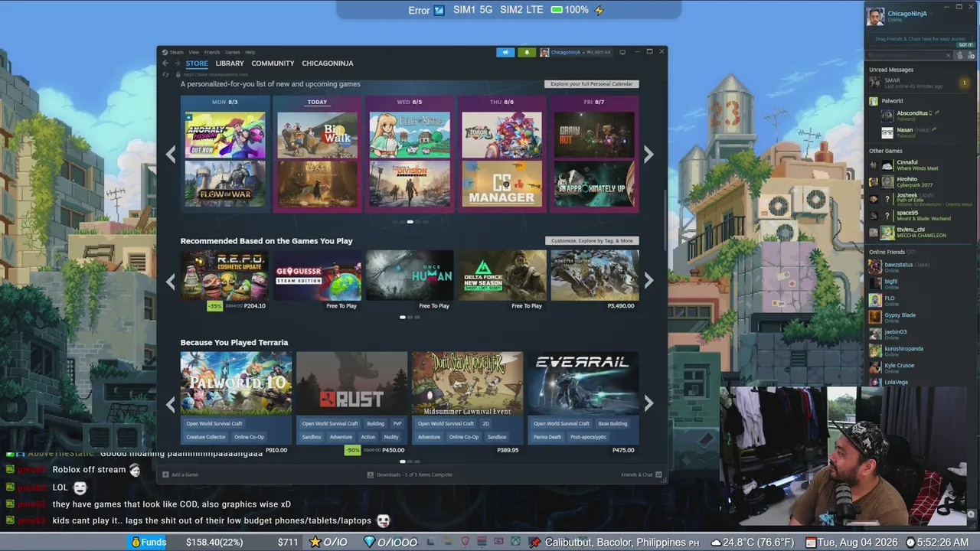
Task: Click the Creature Collector tag under Palworld
Action: pos(206,437)
